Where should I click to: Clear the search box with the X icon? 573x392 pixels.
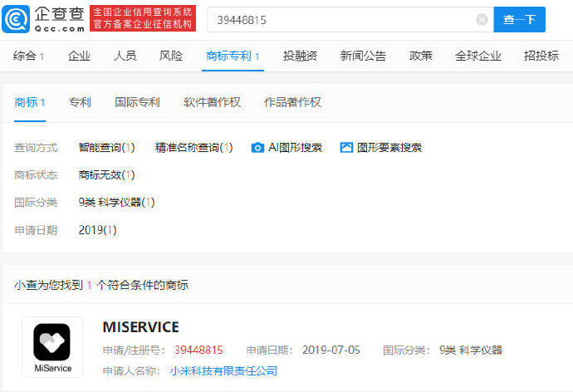482,19
